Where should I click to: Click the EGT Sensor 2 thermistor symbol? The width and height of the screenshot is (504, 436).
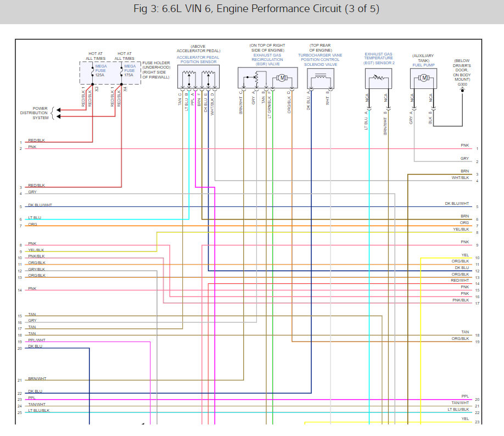[x=378, y=77]
